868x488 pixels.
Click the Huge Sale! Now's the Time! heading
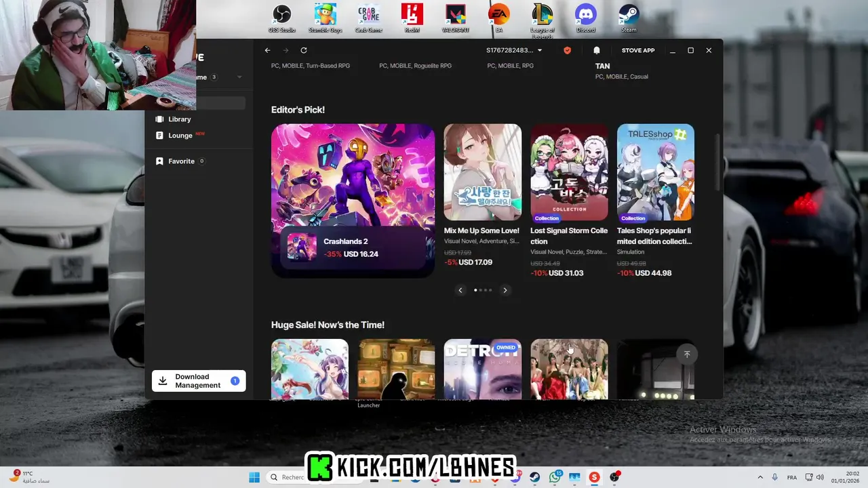(x=328, y=325)
